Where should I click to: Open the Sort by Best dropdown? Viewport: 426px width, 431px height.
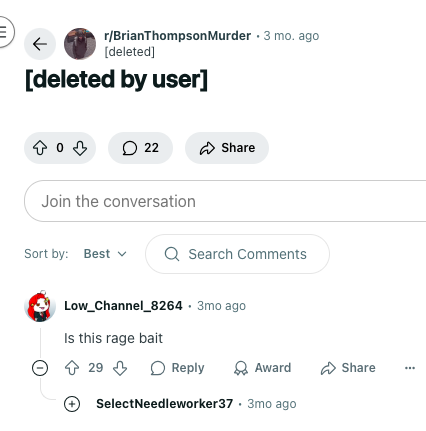(105, 254)
